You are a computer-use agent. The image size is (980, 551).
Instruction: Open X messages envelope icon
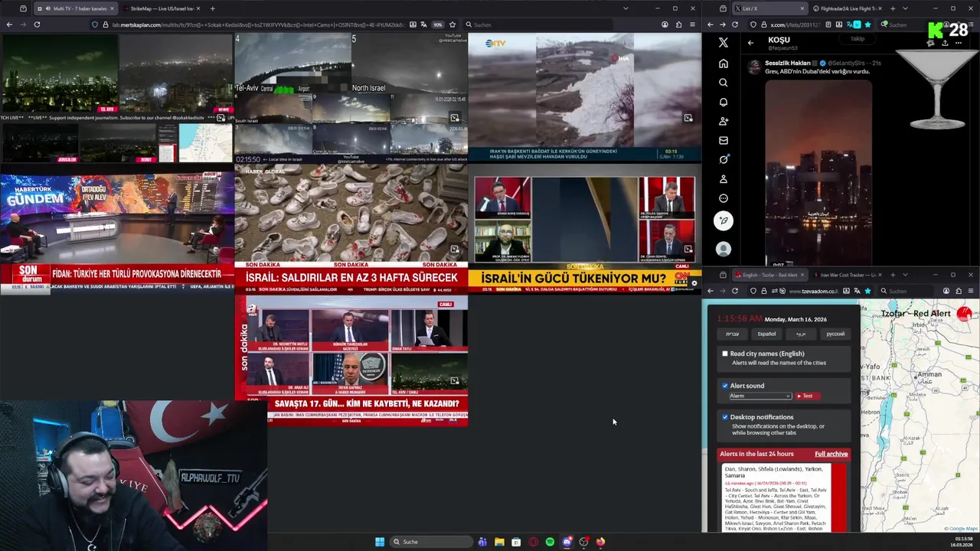point(724,140)
